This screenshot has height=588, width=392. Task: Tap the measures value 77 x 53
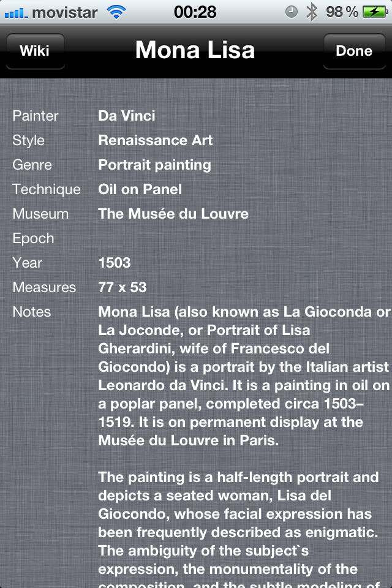click(x=123, y=287)
